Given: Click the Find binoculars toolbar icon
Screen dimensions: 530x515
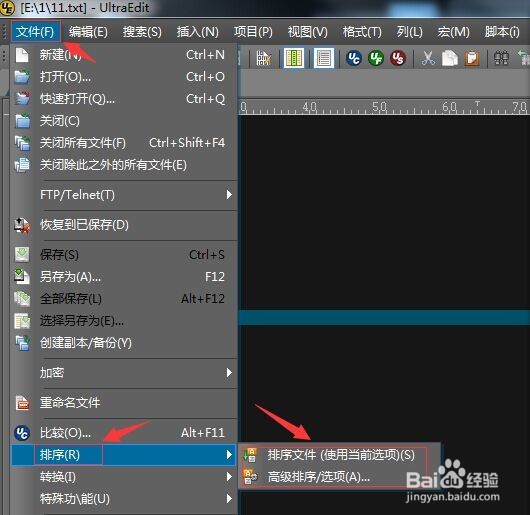Looking at the screenshot, I should coord(502,58).
